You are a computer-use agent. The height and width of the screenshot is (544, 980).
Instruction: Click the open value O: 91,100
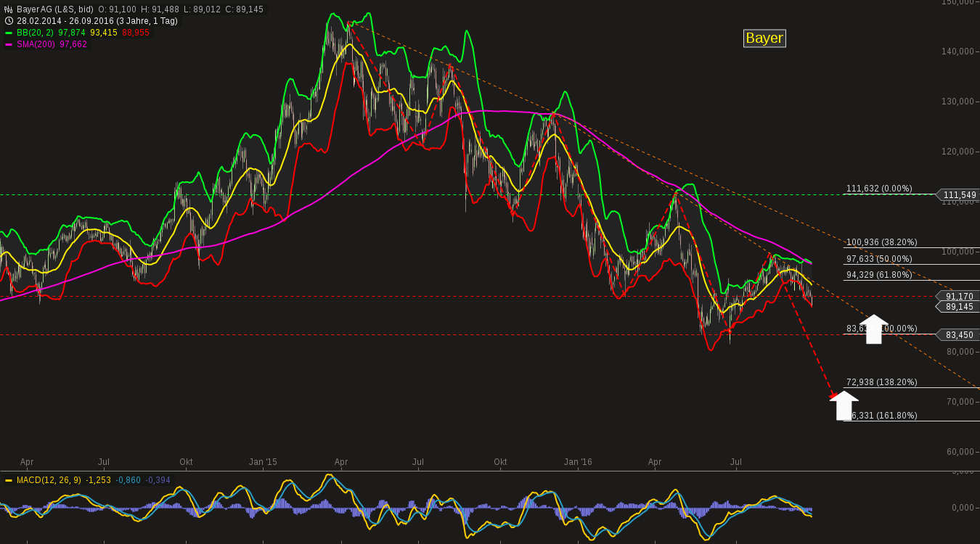(117, 9)
